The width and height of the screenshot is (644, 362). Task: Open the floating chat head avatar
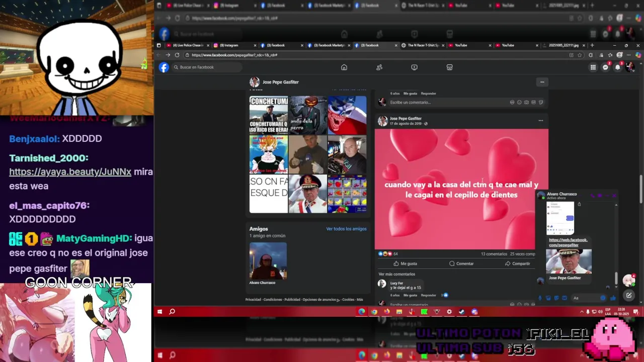tap(629, 281)
